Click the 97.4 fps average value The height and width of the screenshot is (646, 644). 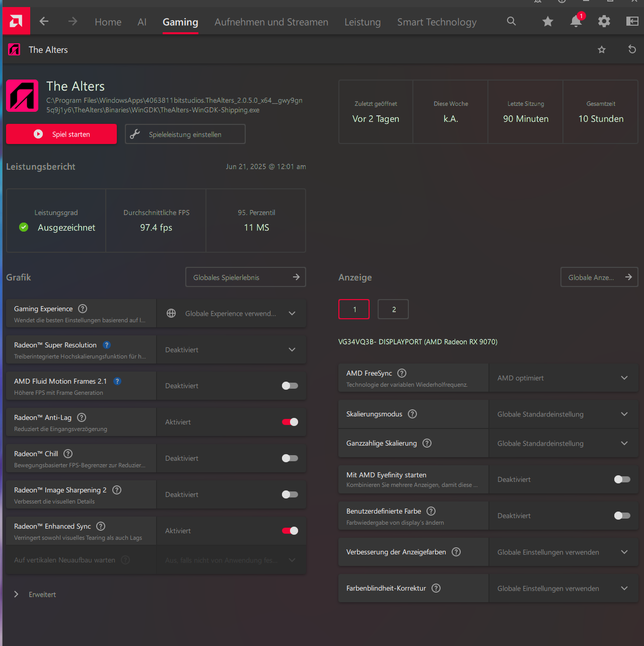click(x=156, y=228)
